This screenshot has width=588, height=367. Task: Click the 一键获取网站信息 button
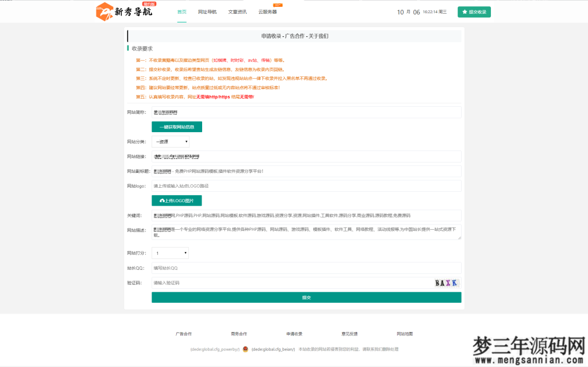pyautogui.click(x=176, y=127)
